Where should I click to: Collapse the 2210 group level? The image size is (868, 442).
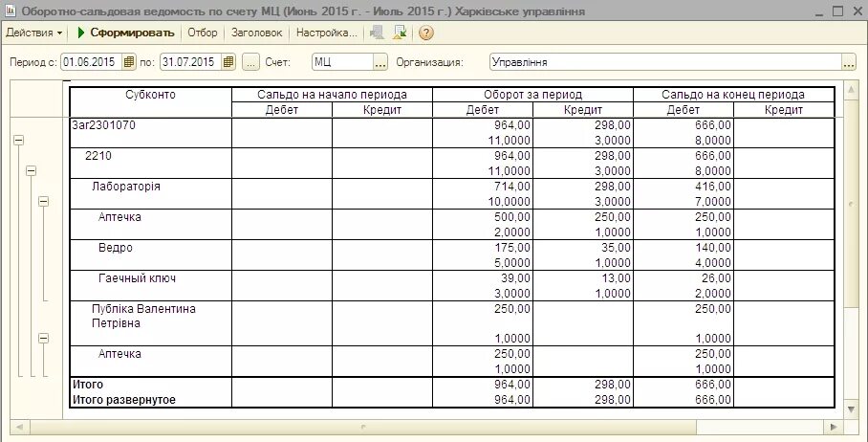tap(31, 170)
